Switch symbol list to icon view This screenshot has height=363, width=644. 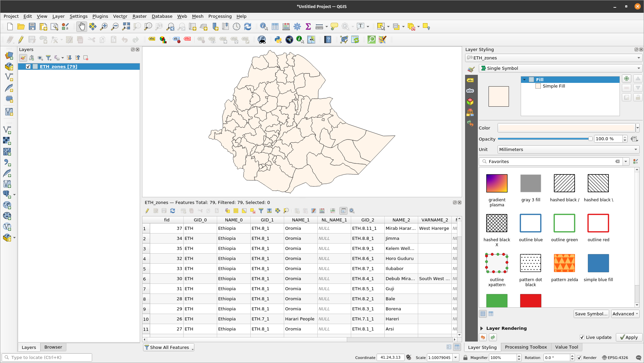[483, 314]
